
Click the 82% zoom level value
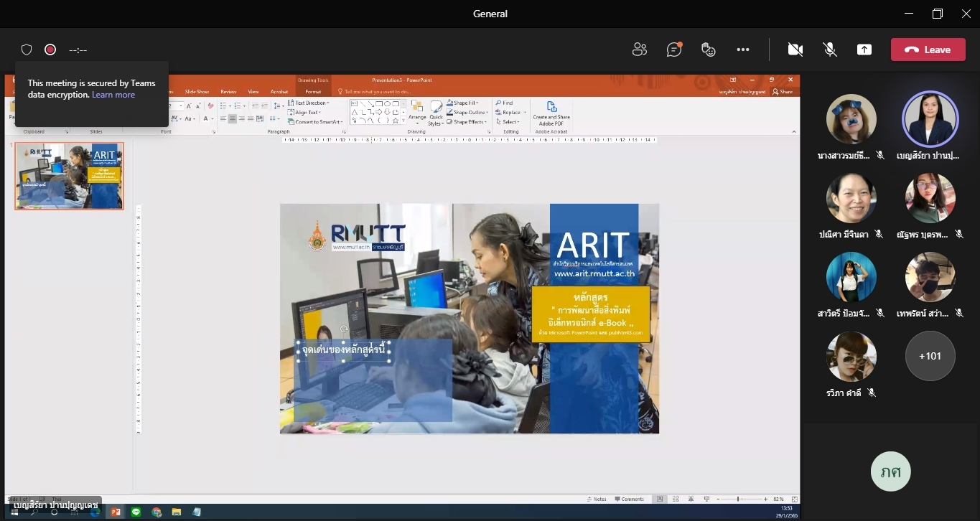tap(778, 499)
